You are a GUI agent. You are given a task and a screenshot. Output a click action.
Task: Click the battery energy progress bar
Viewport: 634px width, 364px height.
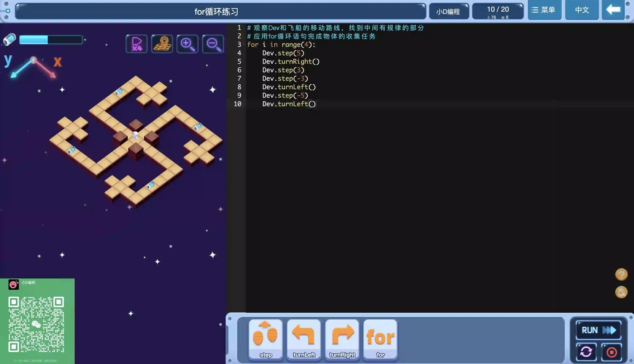tap(51, 40)
